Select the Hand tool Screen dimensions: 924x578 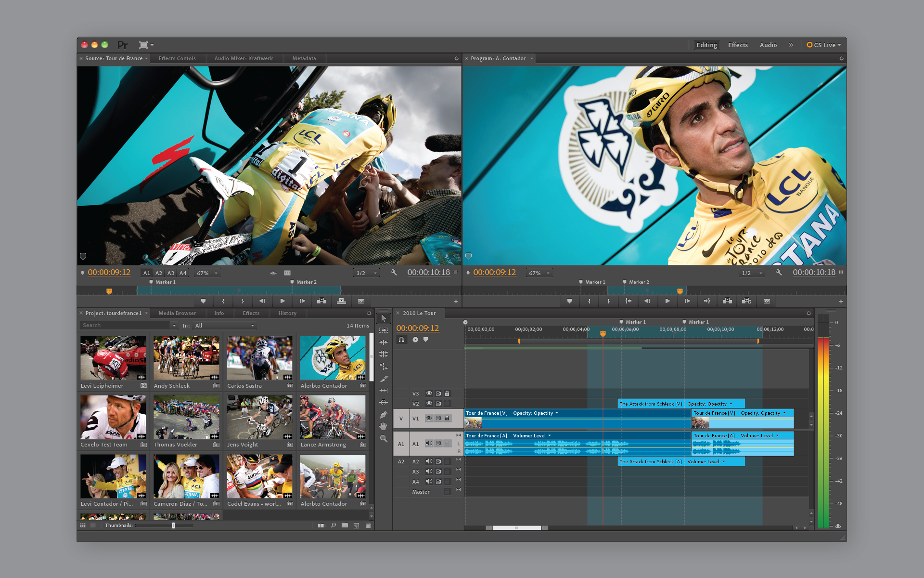[x=384, y=426]
